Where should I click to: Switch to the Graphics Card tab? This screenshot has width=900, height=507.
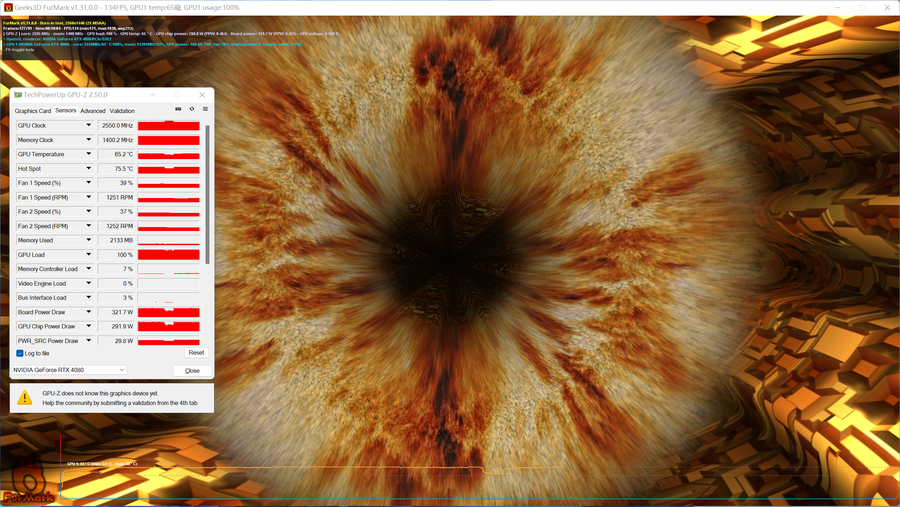(33, 111)
